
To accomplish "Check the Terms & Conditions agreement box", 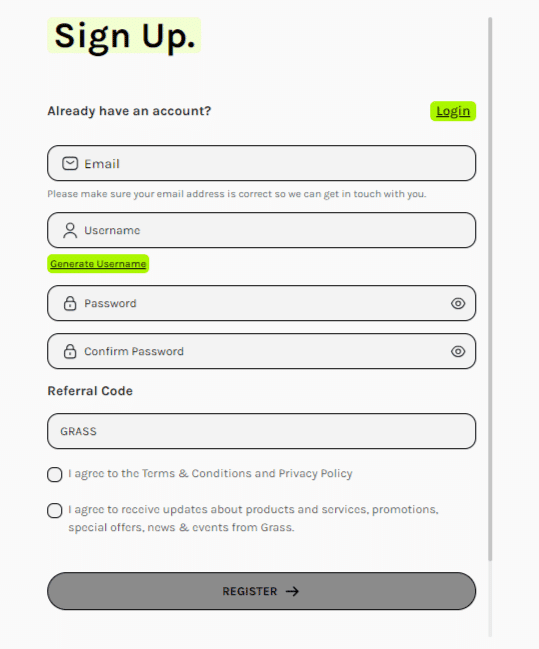I will coord(55,474).
